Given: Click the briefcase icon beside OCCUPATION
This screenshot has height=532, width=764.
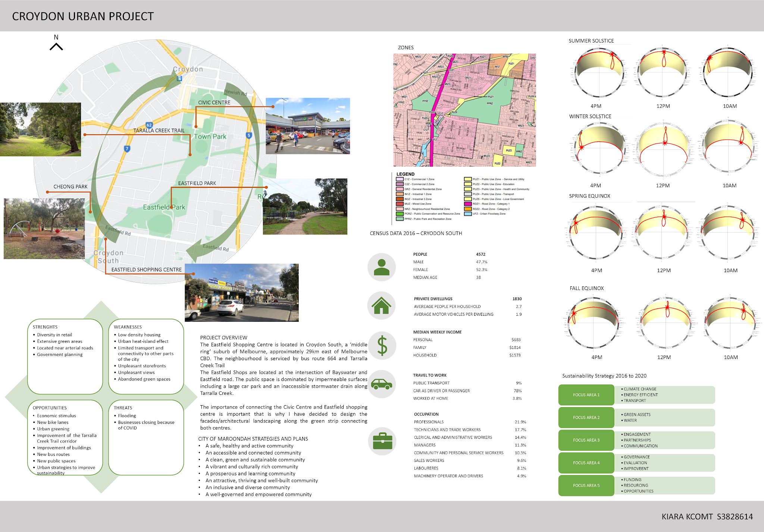Looking at the screenshot, I should tap(382, 441).
